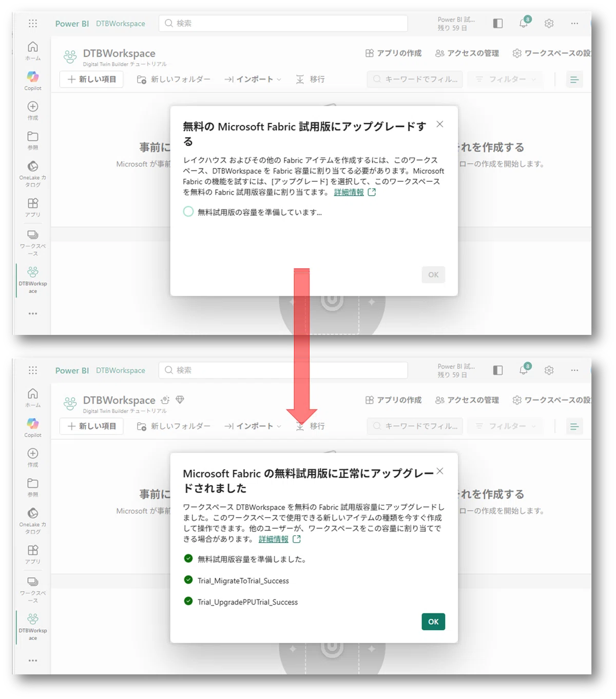Open Filter (フィルター) dropdown in bottom toolbar
This screenshot has height=699, width=616.
tap(506, 426)
